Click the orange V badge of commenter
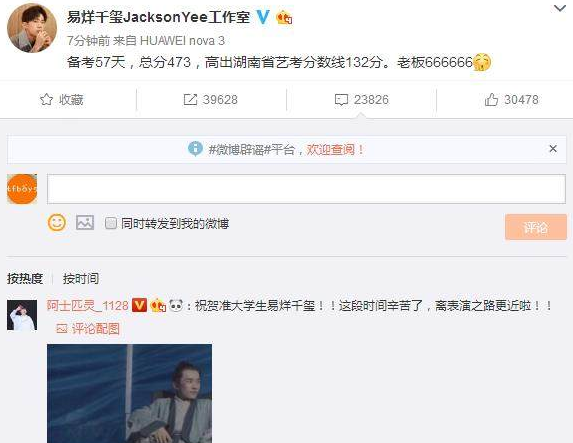573x443 pixels. pyautogui.click(x=139, y=305)
